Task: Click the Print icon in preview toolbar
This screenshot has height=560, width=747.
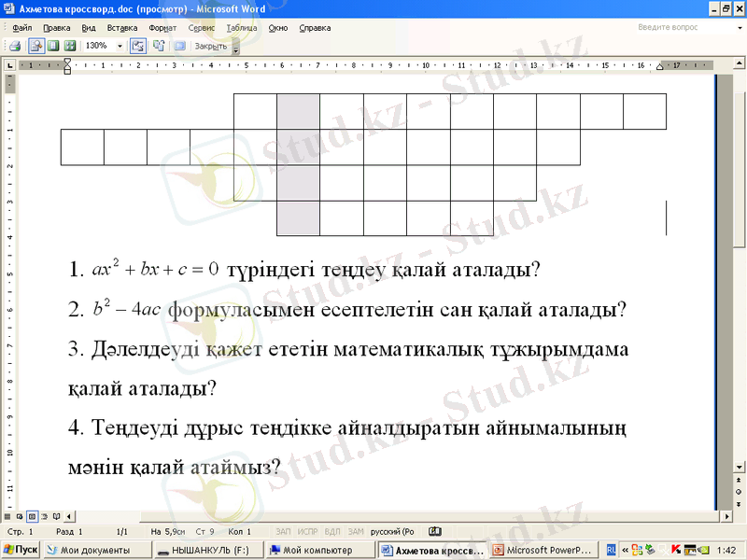Action: click(15, 45)
